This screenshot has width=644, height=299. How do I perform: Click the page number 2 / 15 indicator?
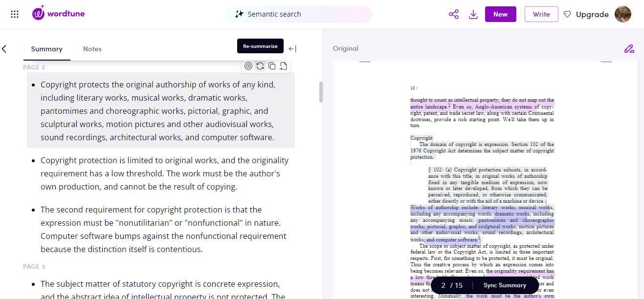(x=451, y=285)
